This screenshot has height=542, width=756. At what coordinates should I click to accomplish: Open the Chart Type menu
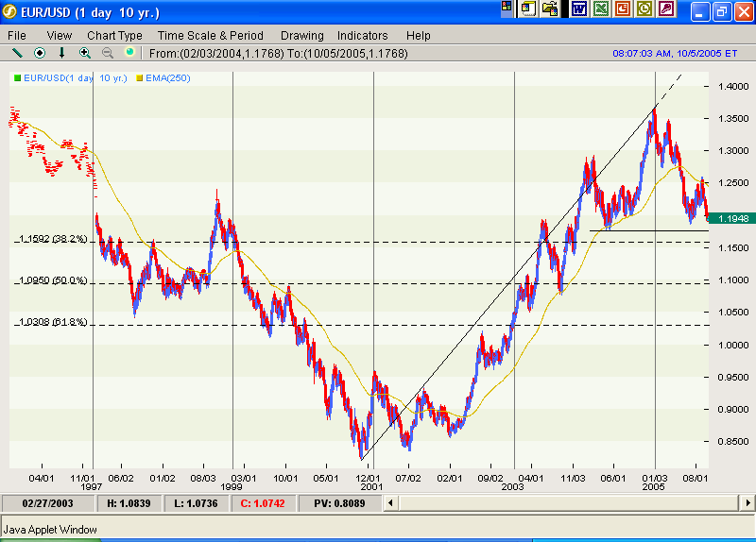(114, 35)
